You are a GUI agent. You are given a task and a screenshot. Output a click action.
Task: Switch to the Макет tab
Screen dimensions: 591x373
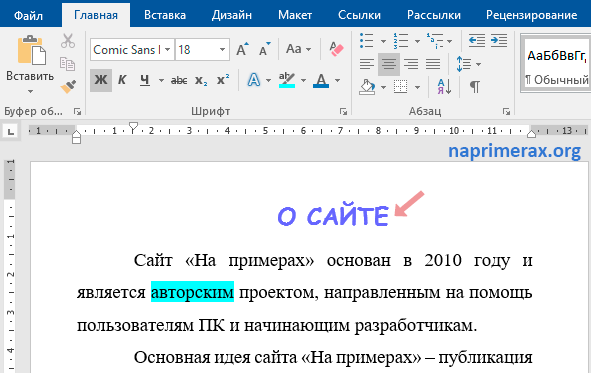tap(295, 15)
